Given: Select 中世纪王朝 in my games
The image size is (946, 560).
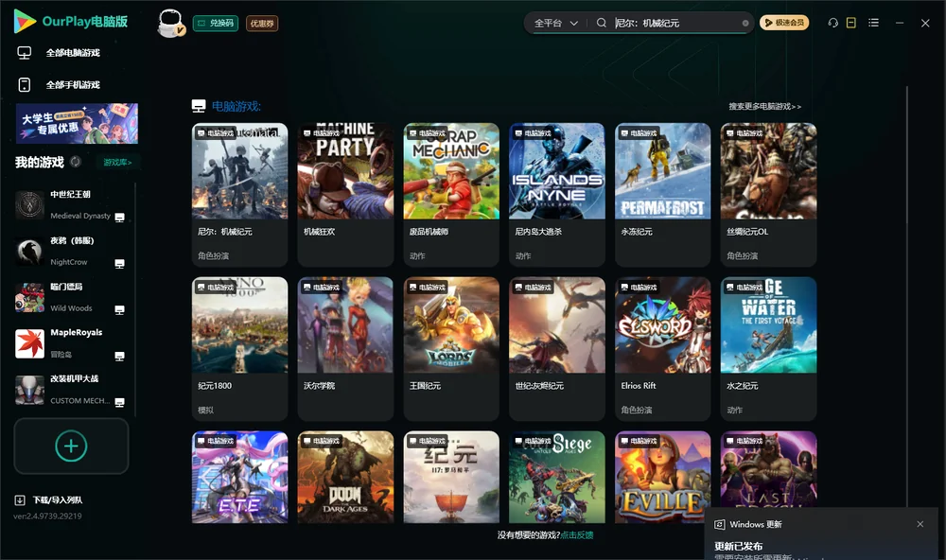Looking at the screenshot, I should point(71,205).
